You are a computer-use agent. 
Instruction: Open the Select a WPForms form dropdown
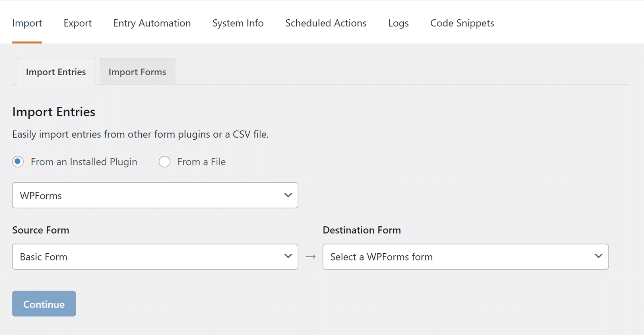point(466,256)
